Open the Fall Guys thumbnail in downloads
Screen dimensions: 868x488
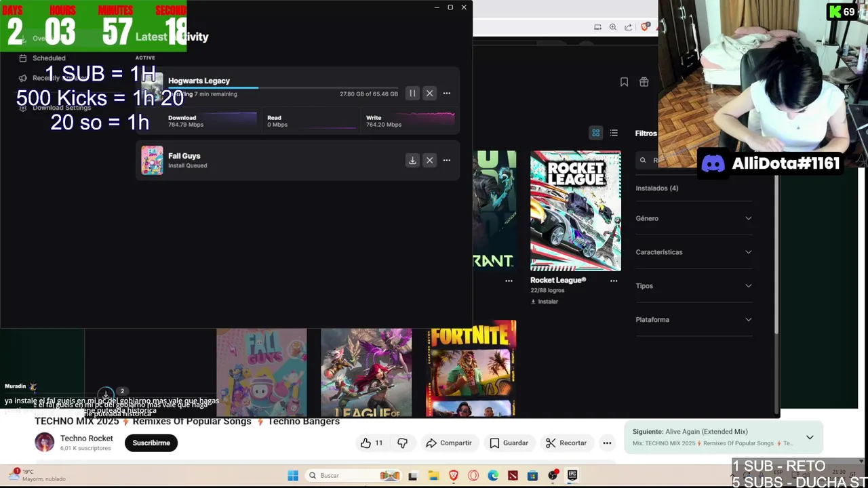click(x=152, y=161)
